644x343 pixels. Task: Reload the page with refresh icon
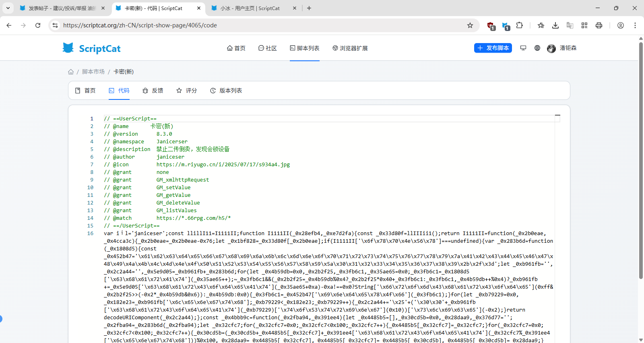pyautogui.click(x=38, y=25)
